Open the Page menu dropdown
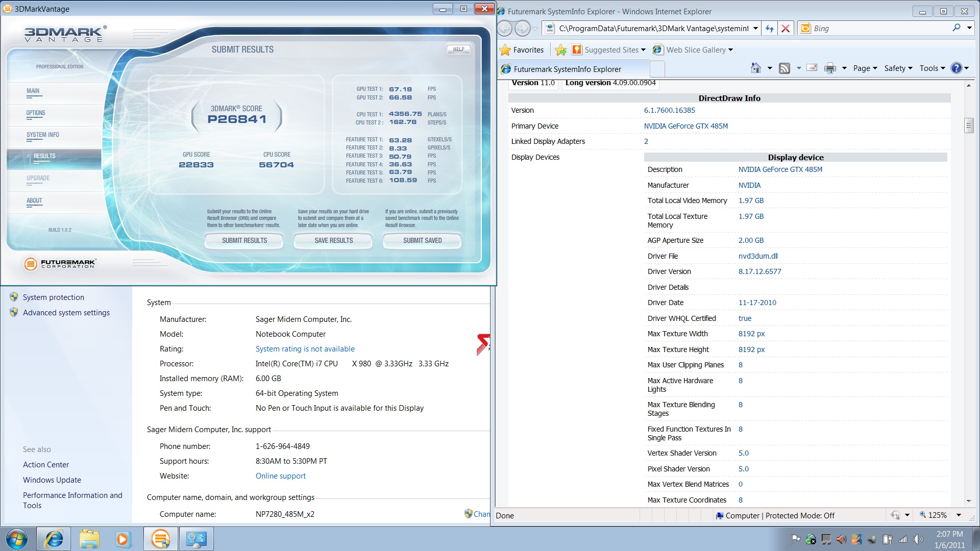980x551 pixels. point(865,68)
